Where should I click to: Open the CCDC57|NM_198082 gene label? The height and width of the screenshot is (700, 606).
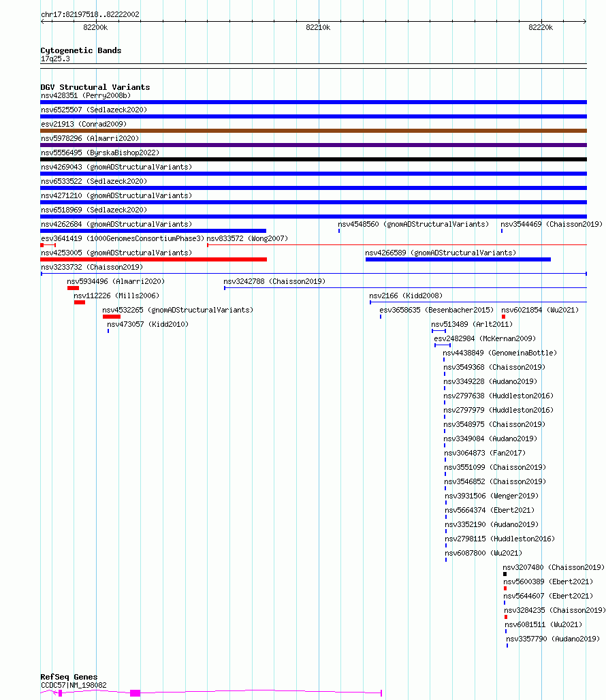pyautogui.click(x=74, y=685)
